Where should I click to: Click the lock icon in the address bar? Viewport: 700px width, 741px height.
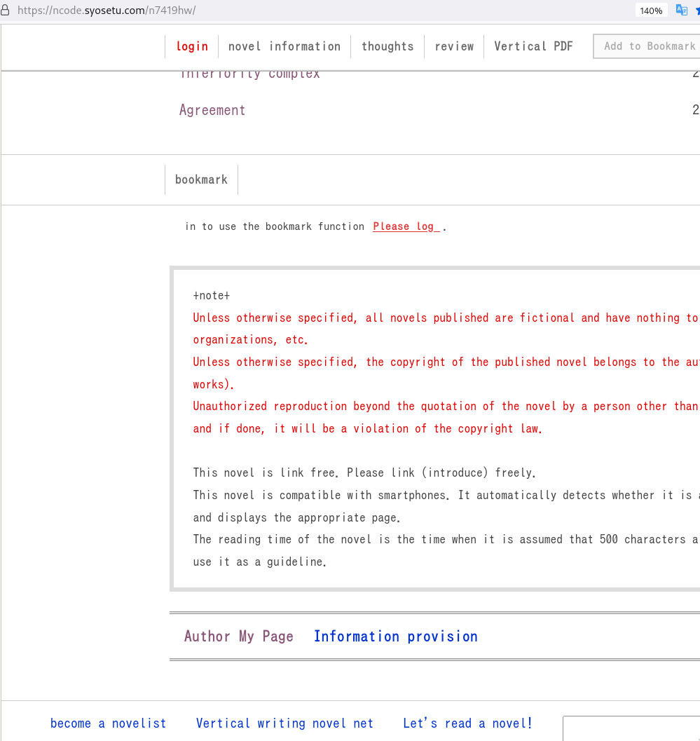[6, 11]
